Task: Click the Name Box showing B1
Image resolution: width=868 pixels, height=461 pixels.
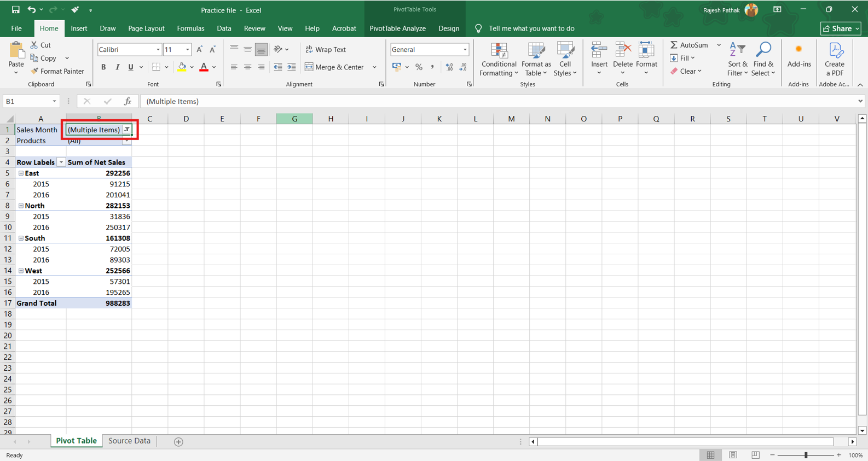Action: pos(27,101)
